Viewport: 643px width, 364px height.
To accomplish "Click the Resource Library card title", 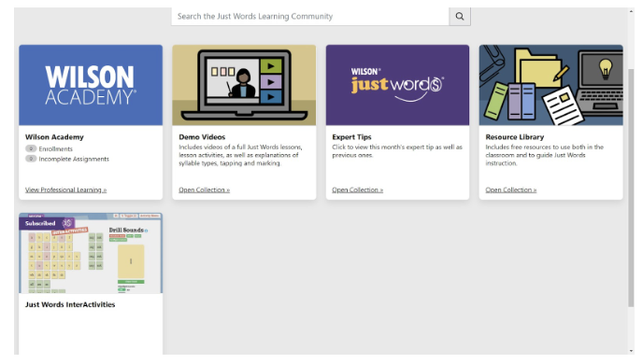I will (x=515, y=137).
